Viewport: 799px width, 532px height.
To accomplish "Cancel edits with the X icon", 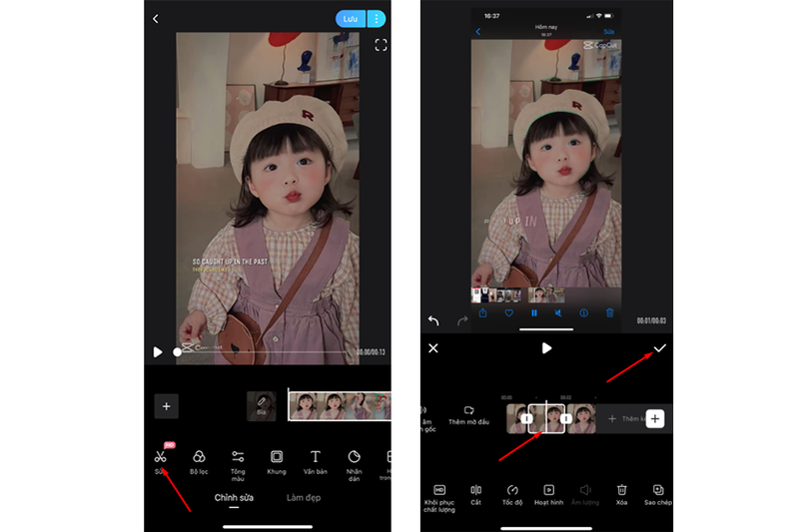I will coord(433,348).
